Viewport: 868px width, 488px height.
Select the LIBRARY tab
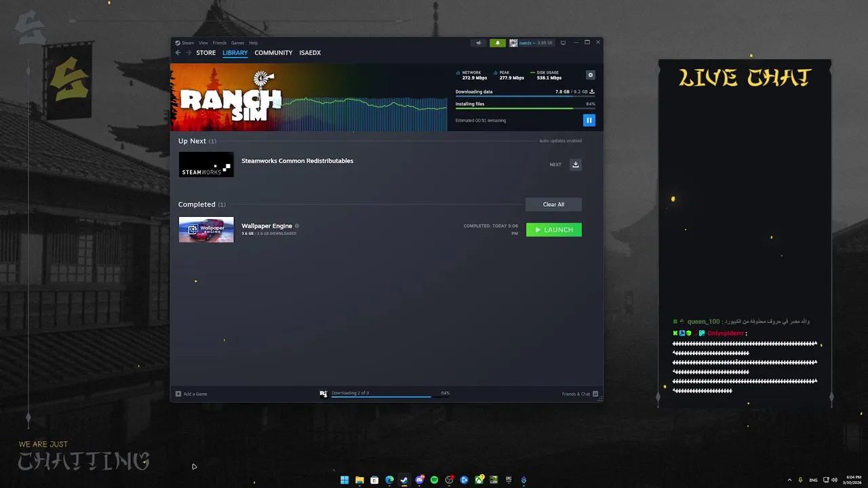click(235, 53)
